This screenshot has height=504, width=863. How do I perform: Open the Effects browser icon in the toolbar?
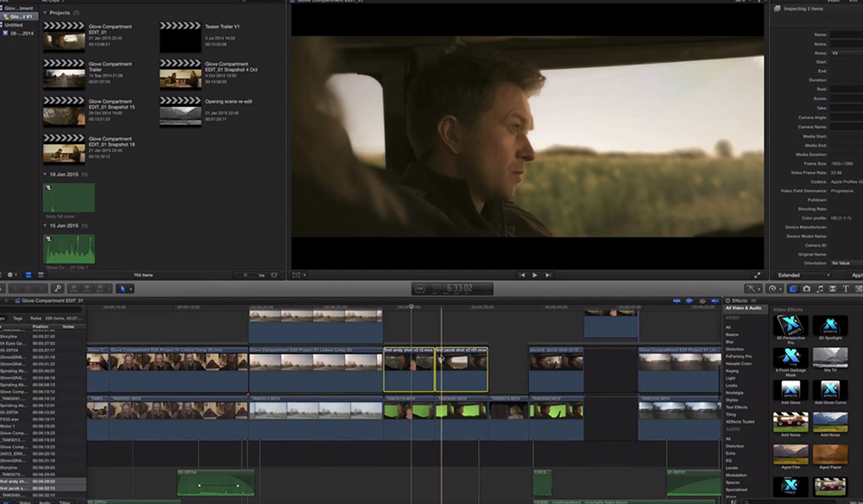point(792,289)
